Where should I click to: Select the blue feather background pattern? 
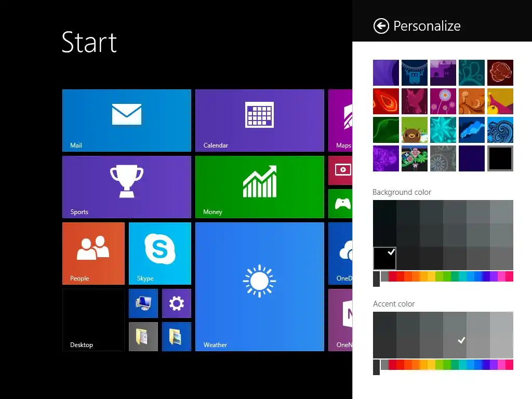(x=472, y=130)
